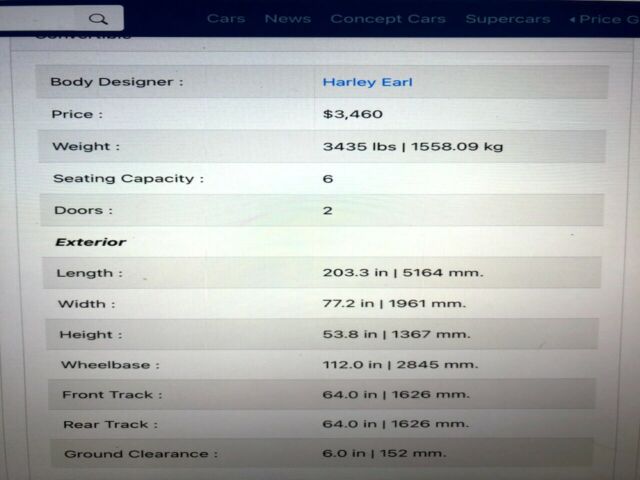The width and height of the screenshot is (640, 480).
Task: Select the Body Designer label
Action: pyautogui.click(x=117, y=82)
